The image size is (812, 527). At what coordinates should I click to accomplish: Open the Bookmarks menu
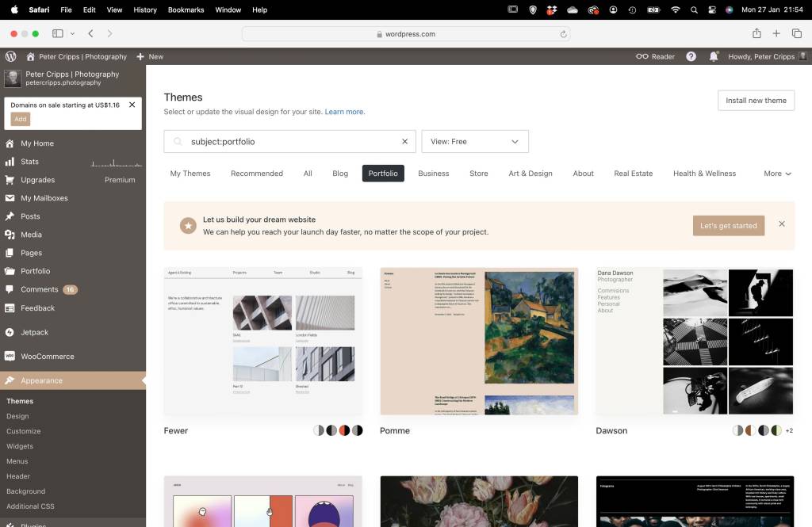point(186,10)
